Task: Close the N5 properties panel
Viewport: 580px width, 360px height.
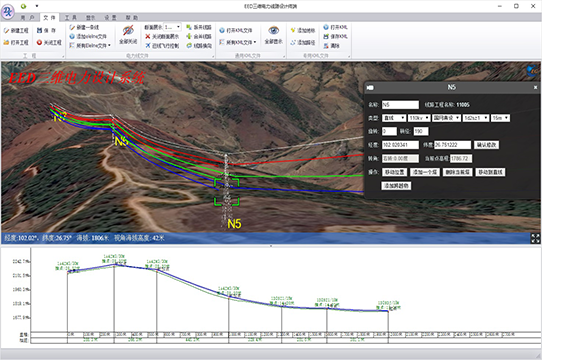Action: pos(535,87)
